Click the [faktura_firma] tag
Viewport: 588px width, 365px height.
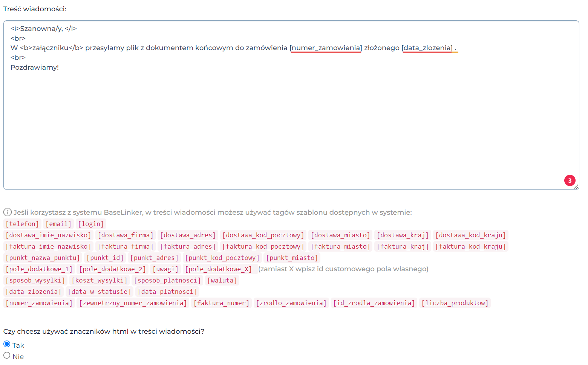point(126,246)
